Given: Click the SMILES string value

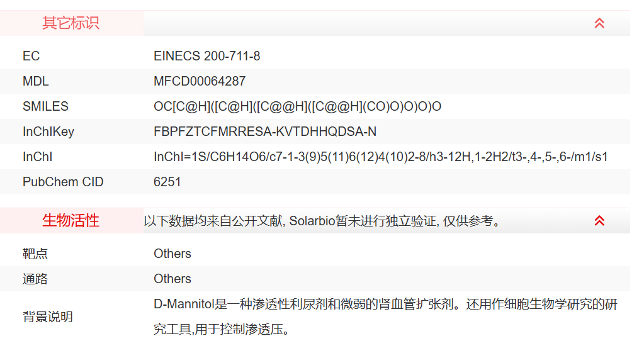Looking at the screenshot, I should tap(297, 106).
